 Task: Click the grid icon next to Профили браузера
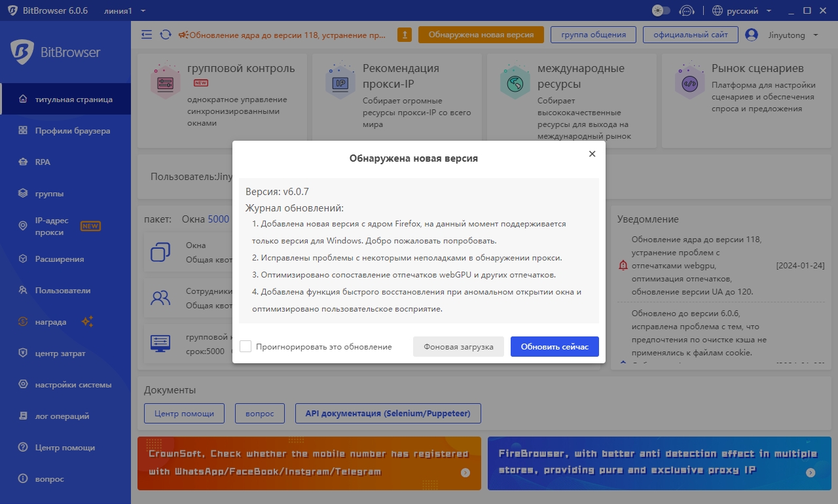point(23,131)
